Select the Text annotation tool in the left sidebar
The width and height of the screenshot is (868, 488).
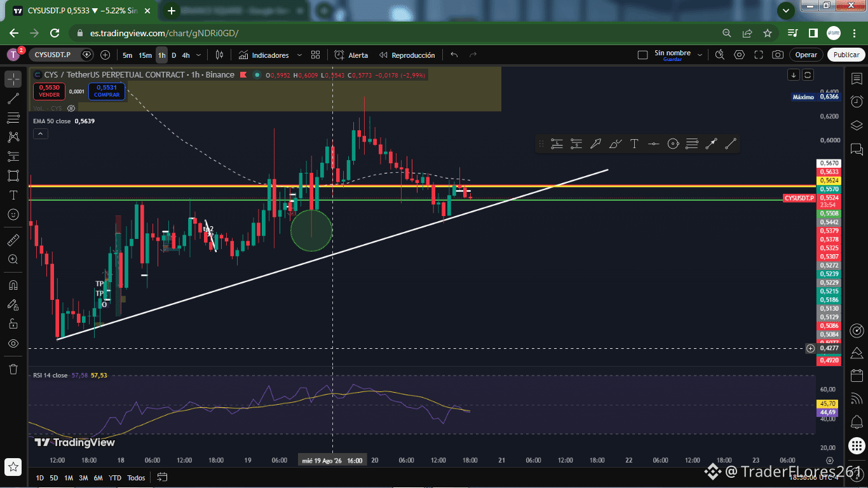coord(13,195)
